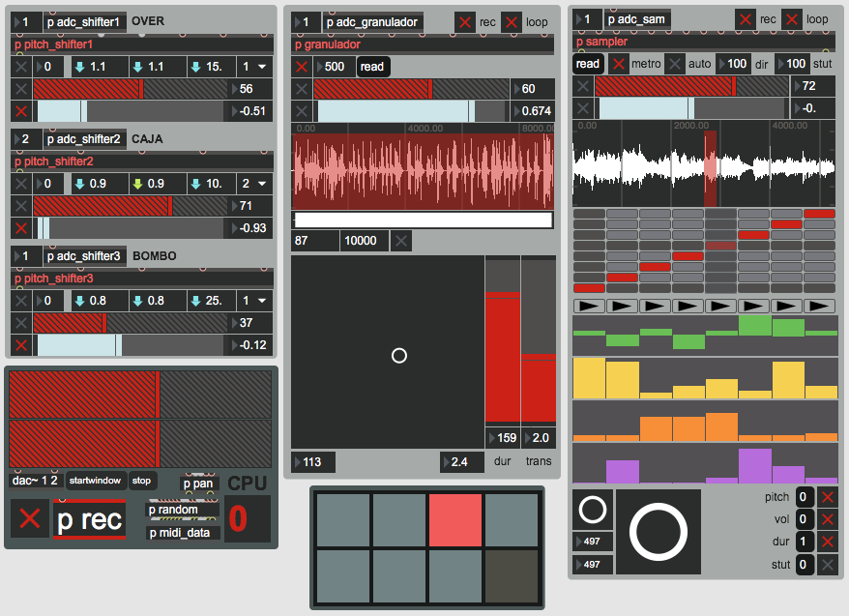Click the yellow-green arrow in the pitch_shifter2 row

[137, 184]
